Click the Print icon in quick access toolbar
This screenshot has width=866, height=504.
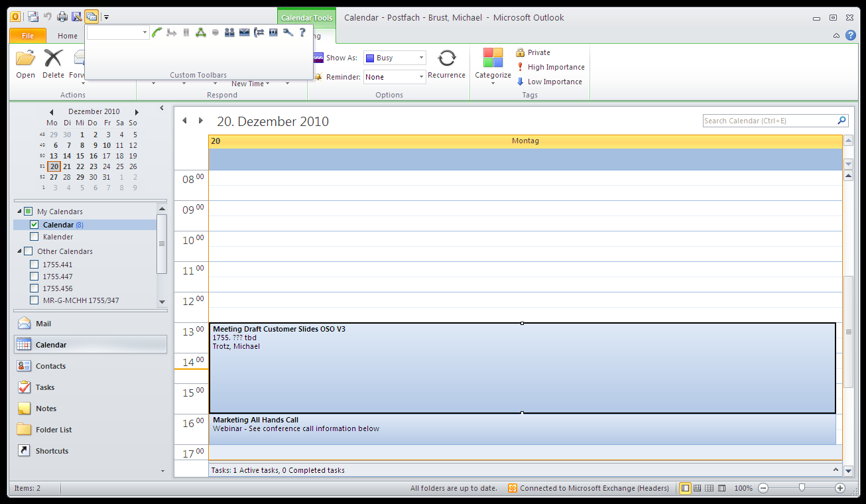[62, 17]
